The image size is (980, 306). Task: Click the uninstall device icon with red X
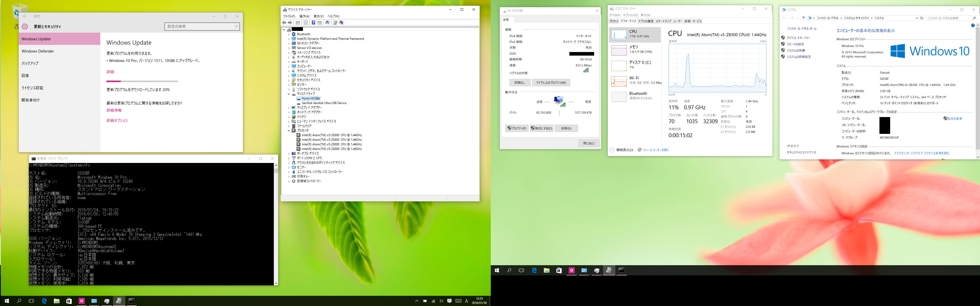point(341,22)
